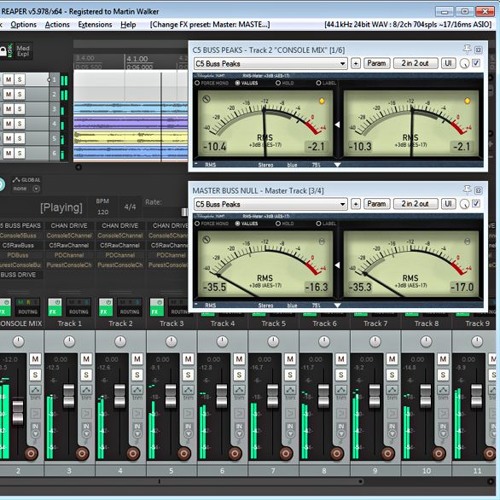
Task: Solo Track 7 in the mixer
Action: [392, 375]
